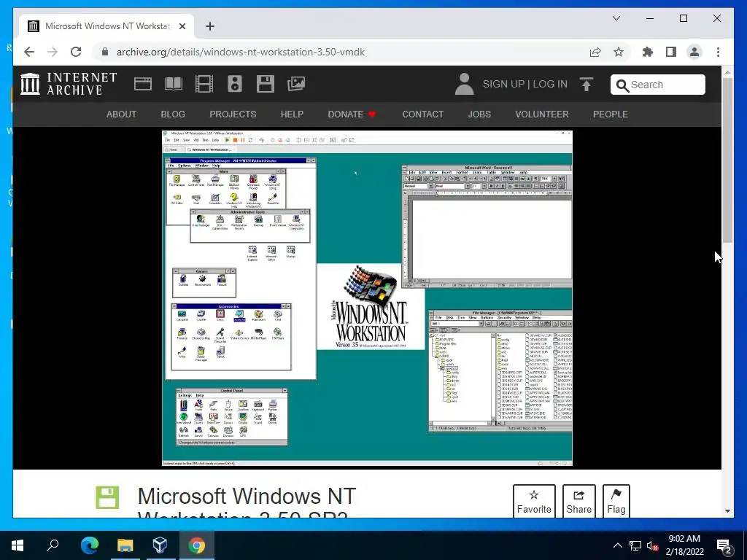
Task: Open the JOBS menu item
Action: point(479,114)
